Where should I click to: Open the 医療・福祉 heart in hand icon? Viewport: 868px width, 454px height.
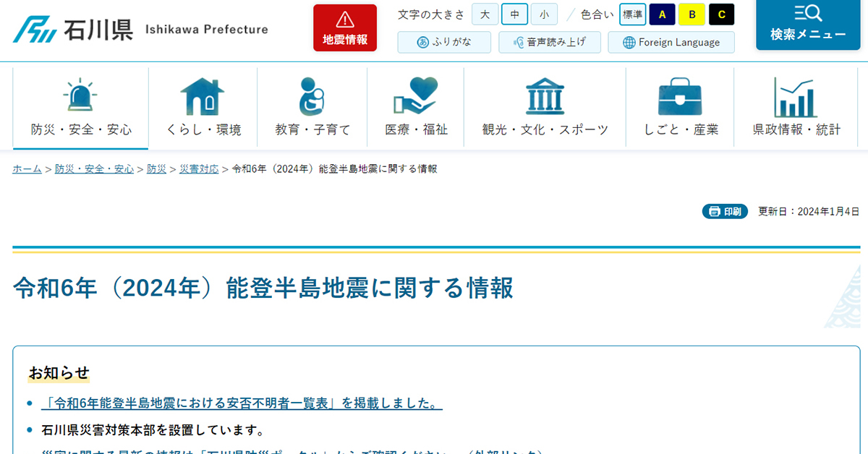[x=415, y=97]
